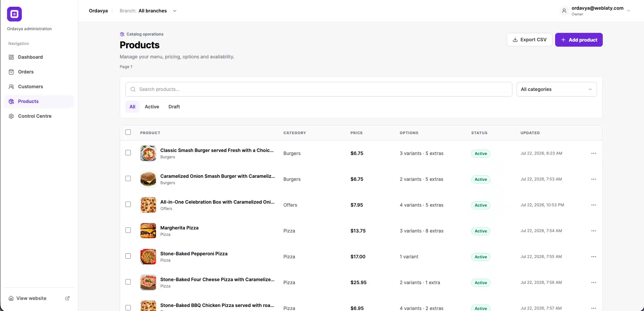Toggle the select-all products checkbox
Image resolution: width=644 pixels, height=311 pixels.
(x=128, y=132)
